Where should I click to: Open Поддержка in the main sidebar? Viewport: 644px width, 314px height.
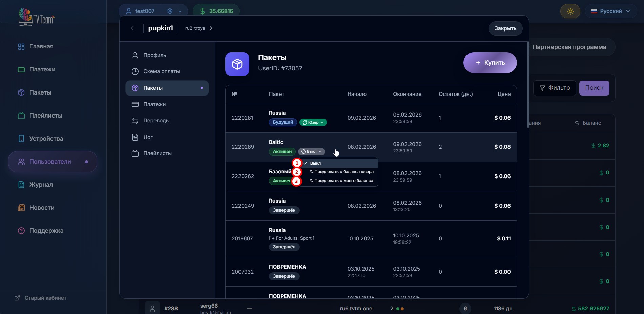pyautogui.click(x=46, y=231)
